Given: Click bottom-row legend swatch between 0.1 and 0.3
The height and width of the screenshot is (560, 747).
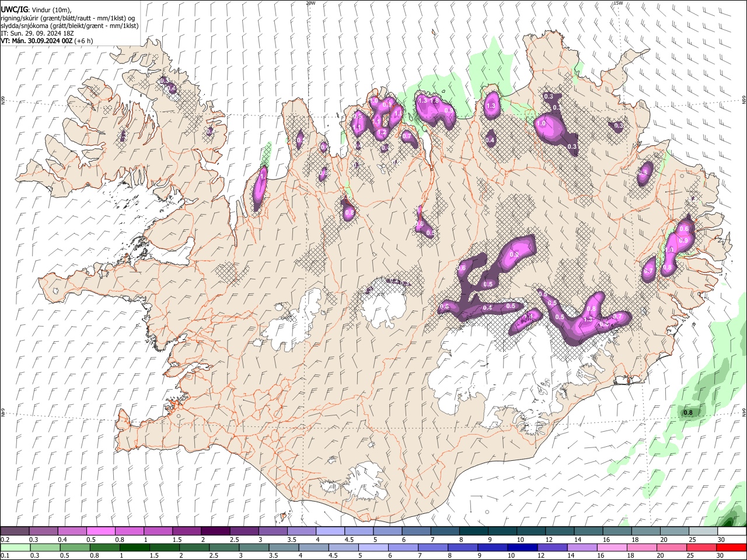Looking at the screenshot, I should click(x=15, y=547).
